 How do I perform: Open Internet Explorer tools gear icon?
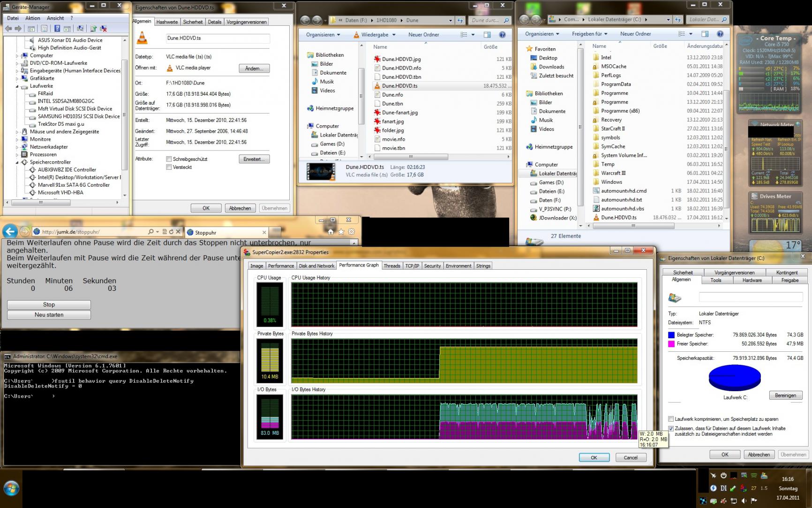pos(352,232)
